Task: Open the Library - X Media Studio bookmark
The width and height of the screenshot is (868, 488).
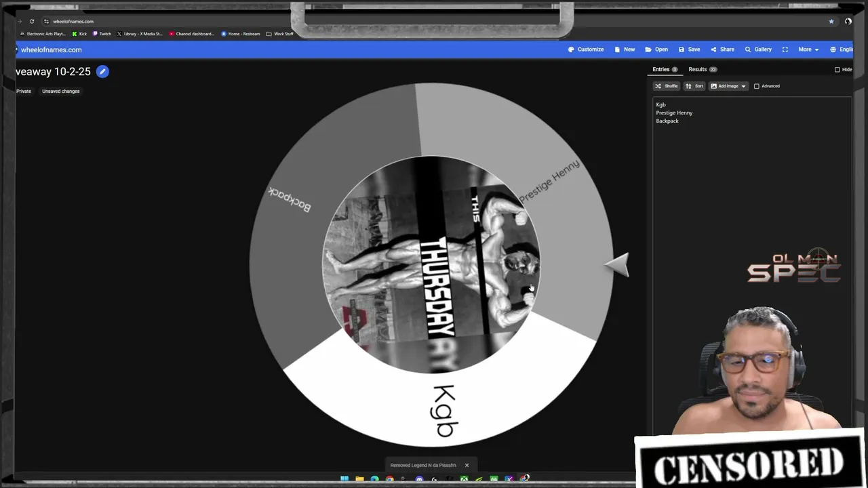Action: (140, 33)
